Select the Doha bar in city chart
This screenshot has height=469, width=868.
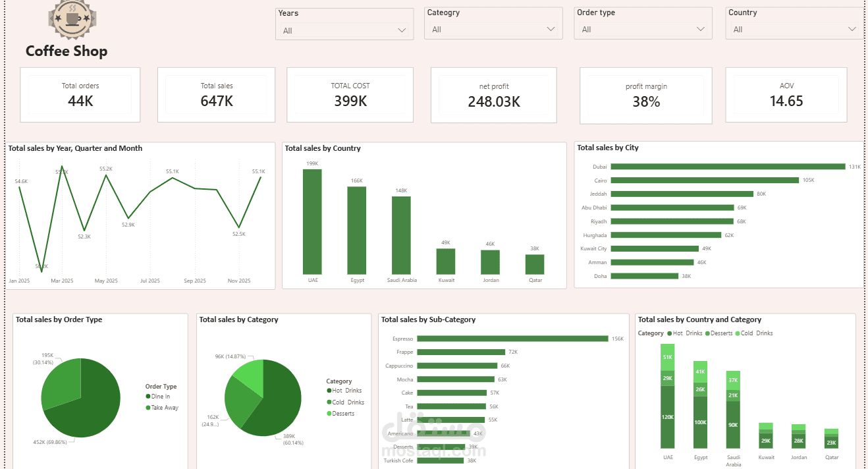644,276
